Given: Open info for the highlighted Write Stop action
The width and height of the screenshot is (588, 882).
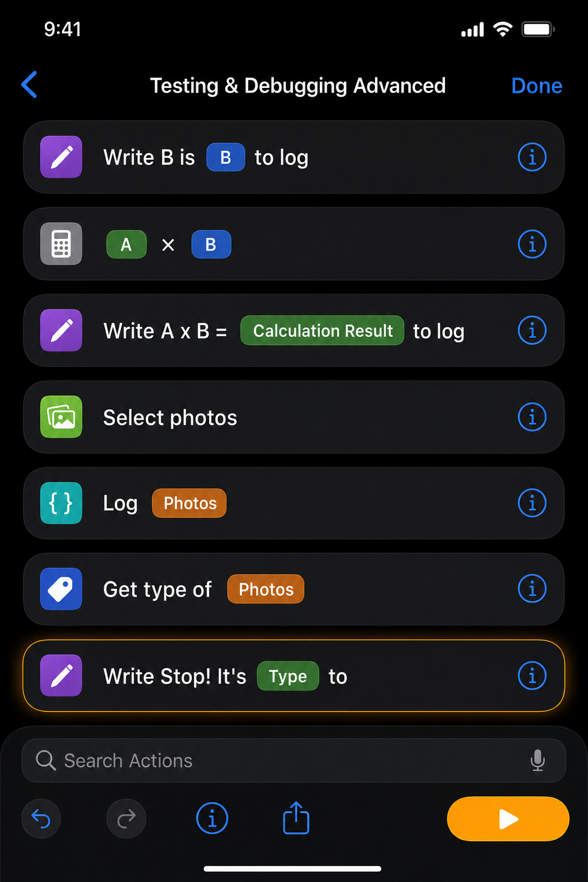Looking at the screenshot, I should pyautogui.click(x=532, y=676).
